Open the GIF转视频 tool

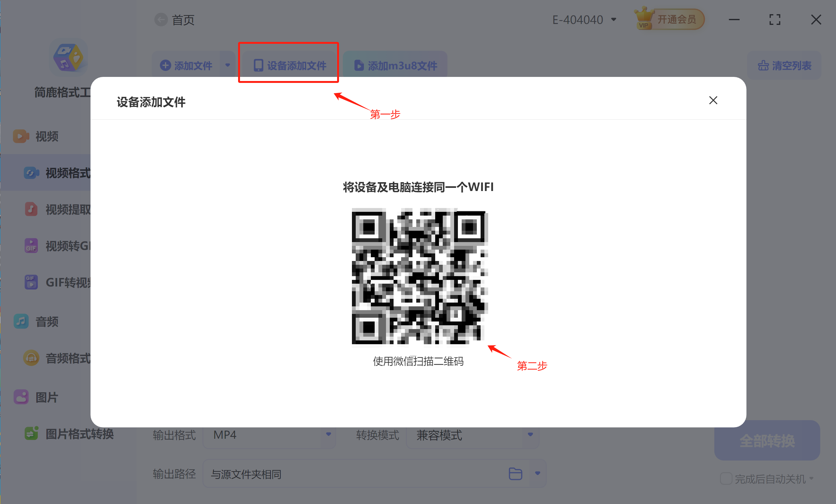pos(31,282)
